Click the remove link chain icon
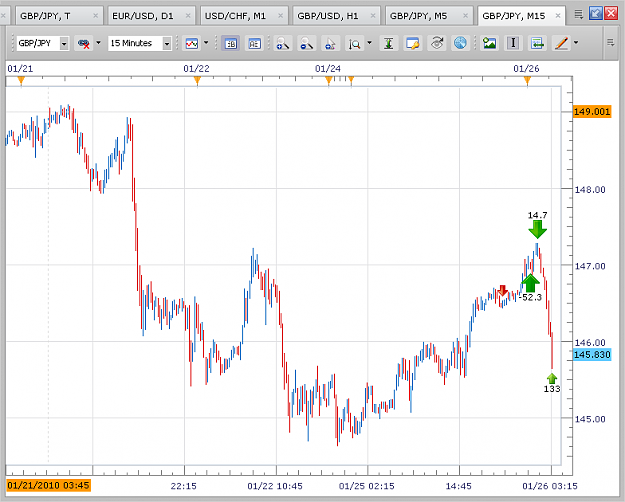The image size is (625, 502). coord(84,43)
